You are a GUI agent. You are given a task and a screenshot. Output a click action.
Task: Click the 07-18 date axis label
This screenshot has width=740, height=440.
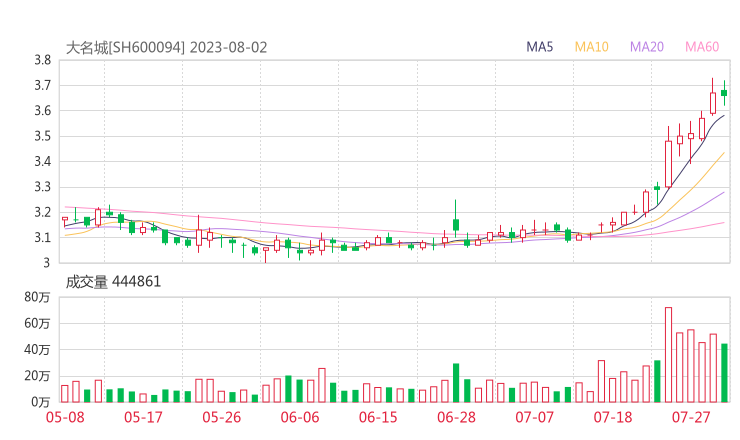pos(613,417)
